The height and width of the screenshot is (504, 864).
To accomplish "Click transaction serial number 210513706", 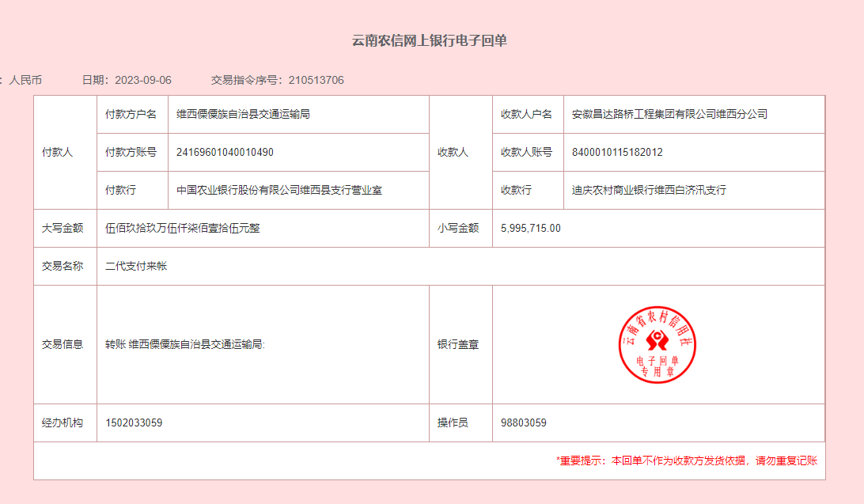I will [316, 80].
